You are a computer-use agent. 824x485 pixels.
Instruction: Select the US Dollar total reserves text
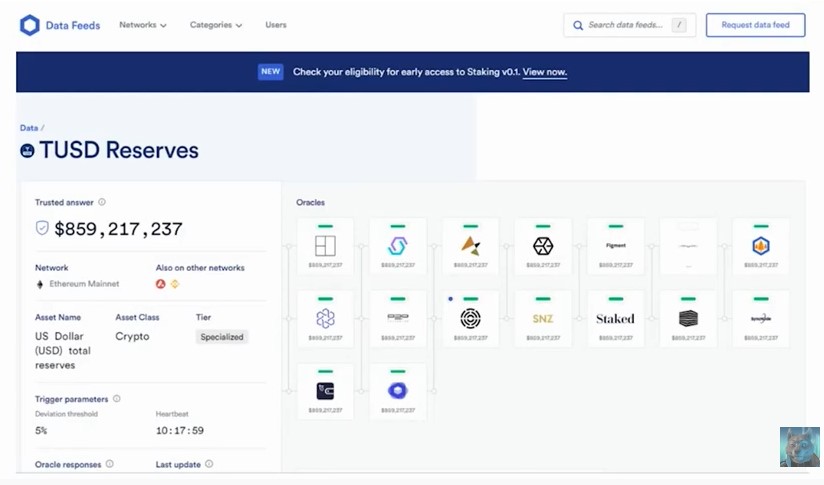(x=63, y=350)
